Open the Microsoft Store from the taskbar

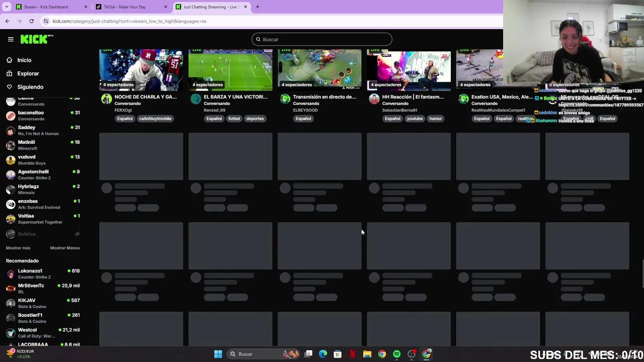(x=338, y=354)
